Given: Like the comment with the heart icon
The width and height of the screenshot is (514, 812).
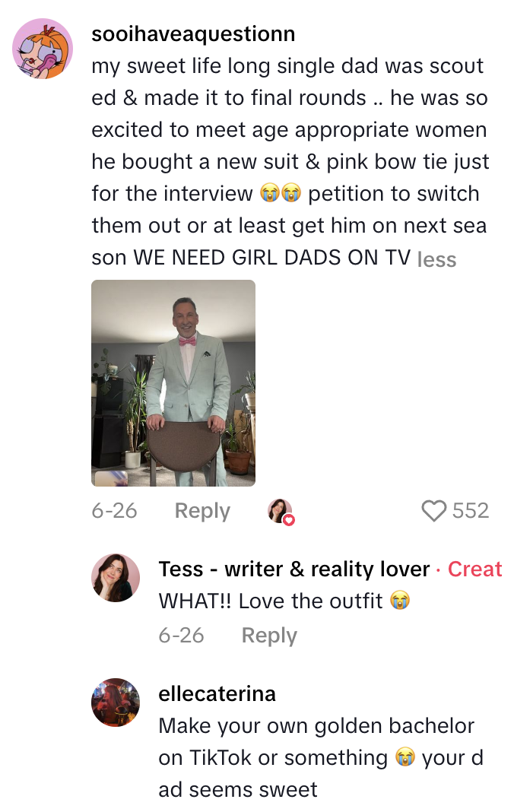Looking at the screenshot, I should click(433, 511).
